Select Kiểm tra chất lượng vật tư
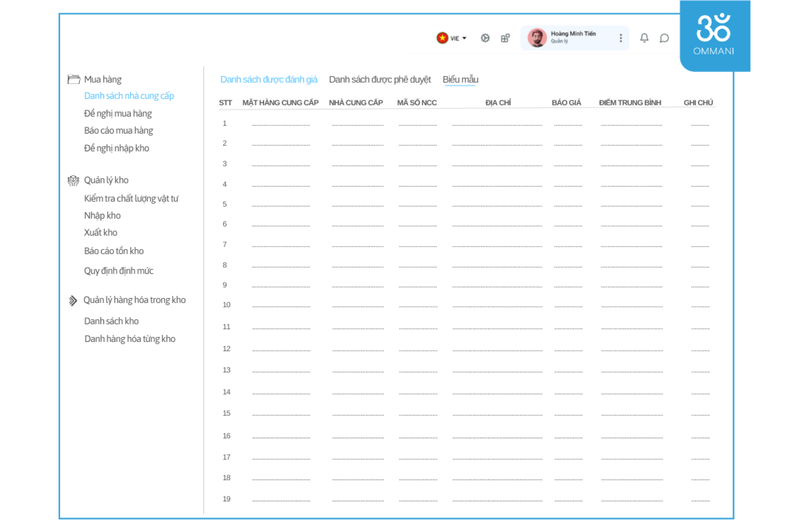 click(131, 198)
